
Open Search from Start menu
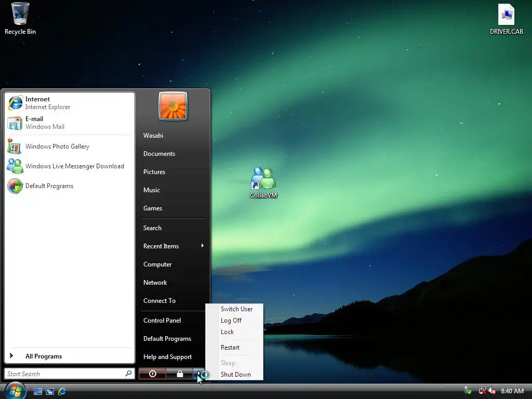152,229
